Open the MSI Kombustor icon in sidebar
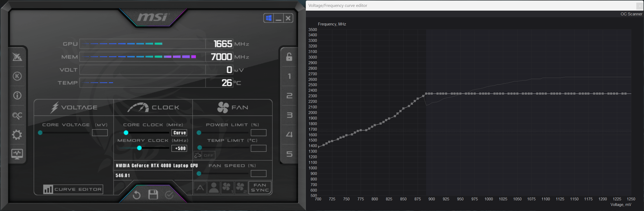644x211 pixels. click(17, 57)
